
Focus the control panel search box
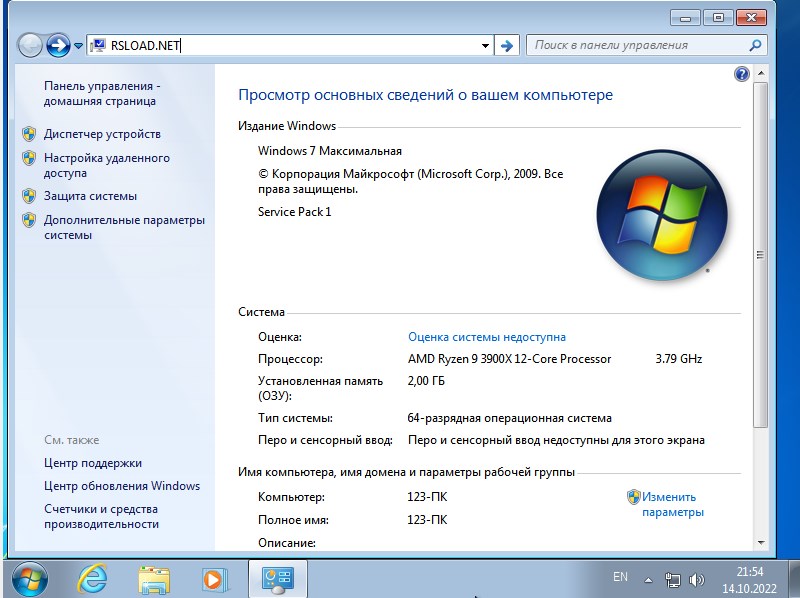pyautogui.click(x=646, y=45)
